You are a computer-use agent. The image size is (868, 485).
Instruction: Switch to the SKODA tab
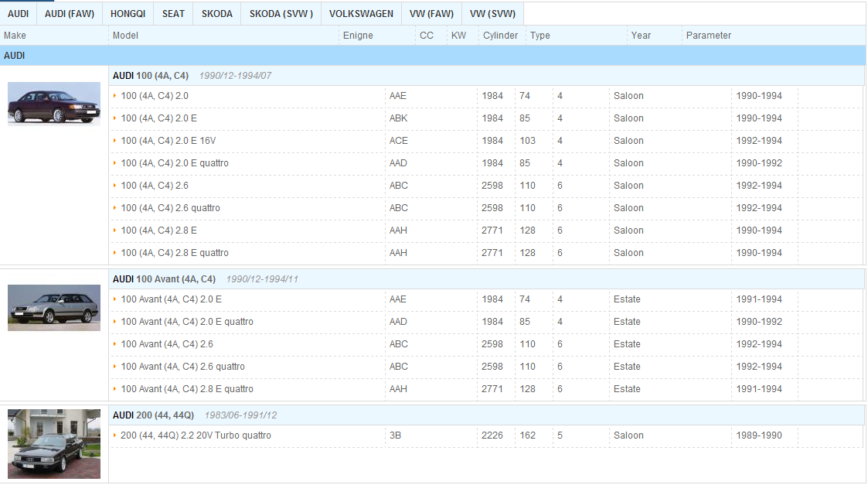pyautogui.click(x=217, y=14)
